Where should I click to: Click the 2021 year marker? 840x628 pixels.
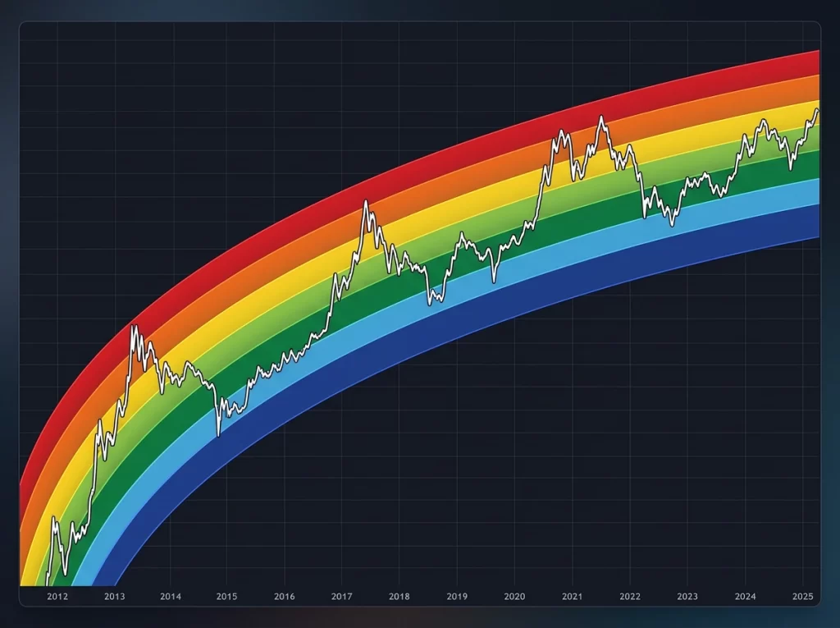pos(572,596)
